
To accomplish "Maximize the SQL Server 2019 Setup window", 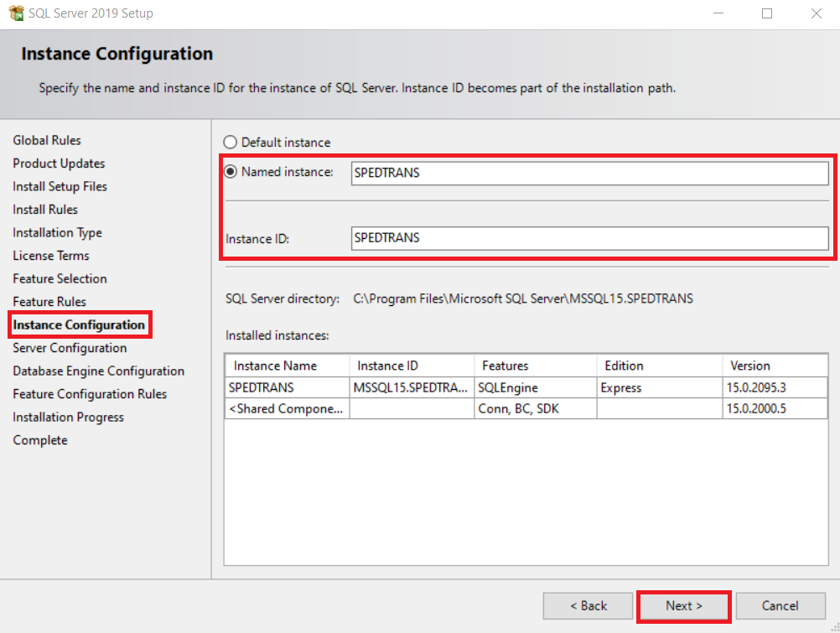I will [767, 13].
